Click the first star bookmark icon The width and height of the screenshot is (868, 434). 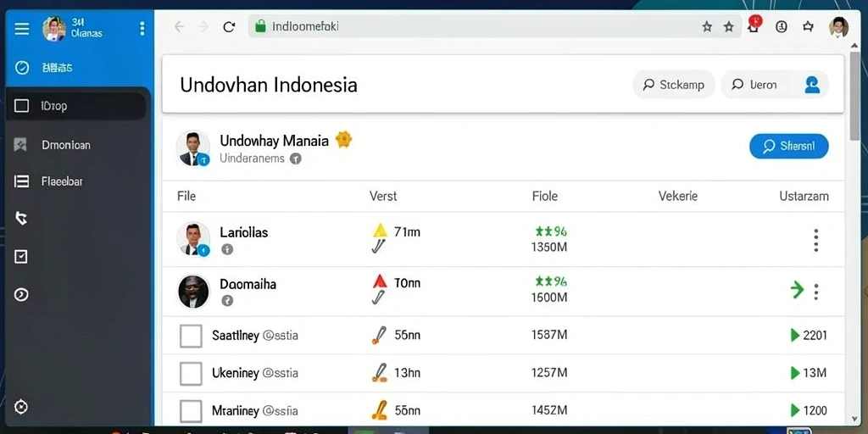coord(707,26)
